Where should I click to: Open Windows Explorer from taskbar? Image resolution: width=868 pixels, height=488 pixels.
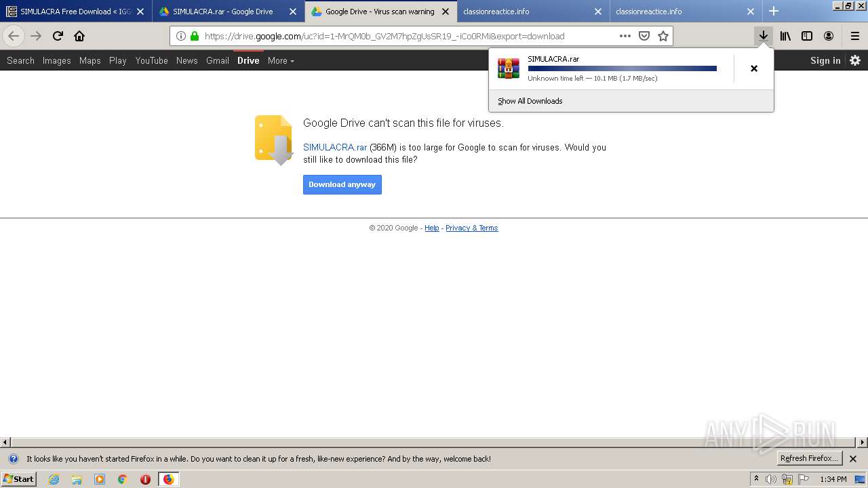pos(77,479)
